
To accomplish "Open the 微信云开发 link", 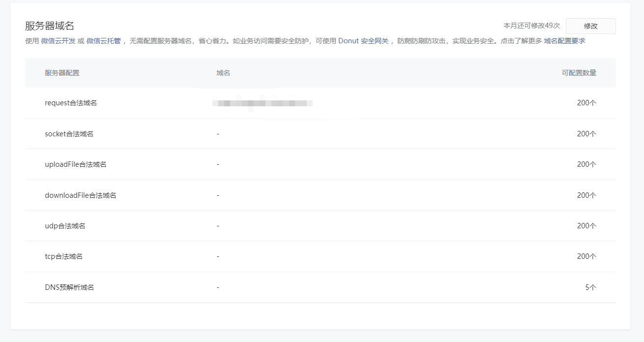I will 58,41.
